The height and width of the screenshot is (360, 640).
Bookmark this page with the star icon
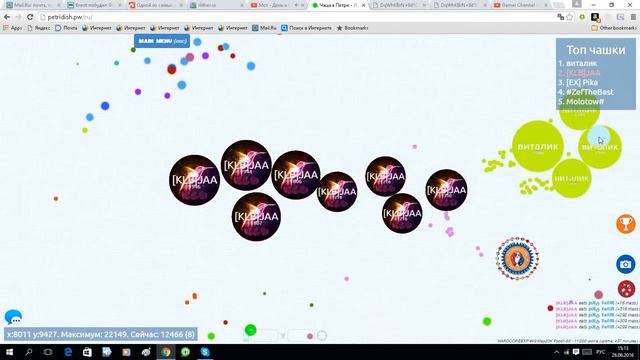click(x=570, y=17)
